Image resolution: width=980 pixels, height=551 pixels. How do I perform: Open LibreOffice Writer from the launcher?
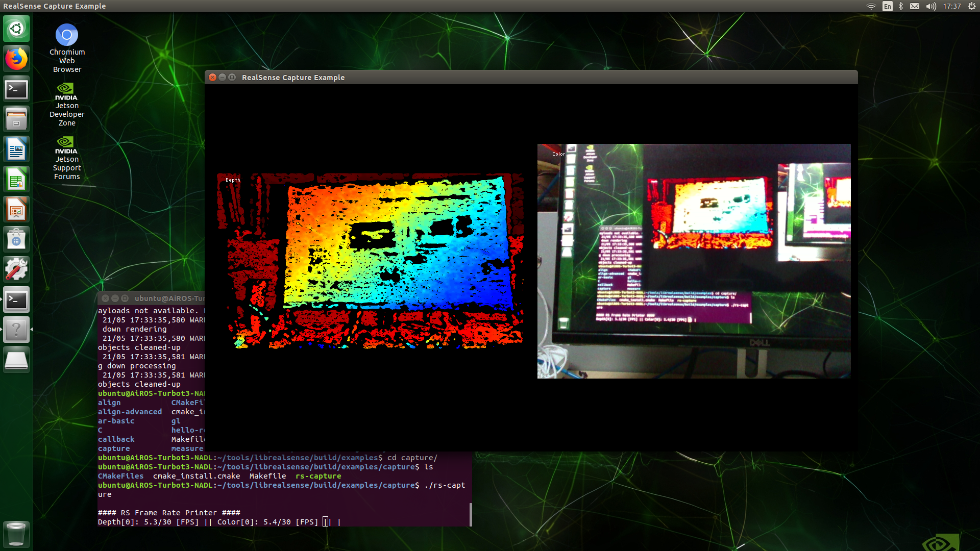coord(16,148)
